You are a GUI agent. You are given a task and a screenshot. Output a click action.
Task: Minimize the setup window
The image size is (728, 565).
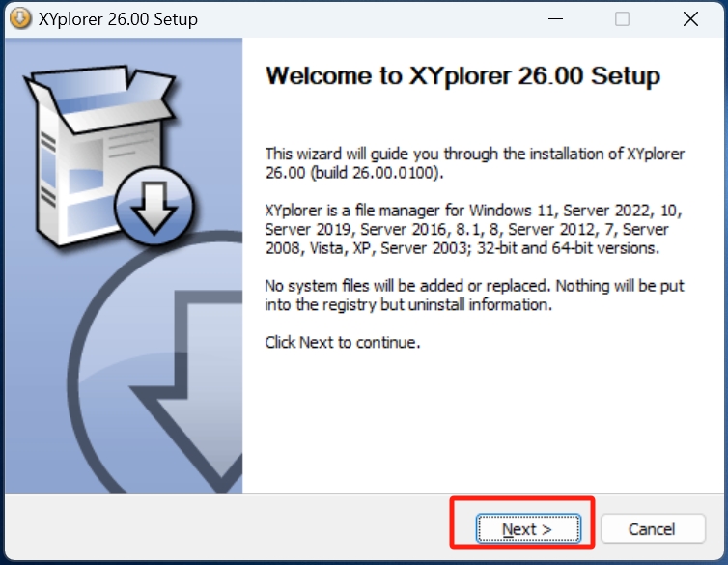pos(554,18)
